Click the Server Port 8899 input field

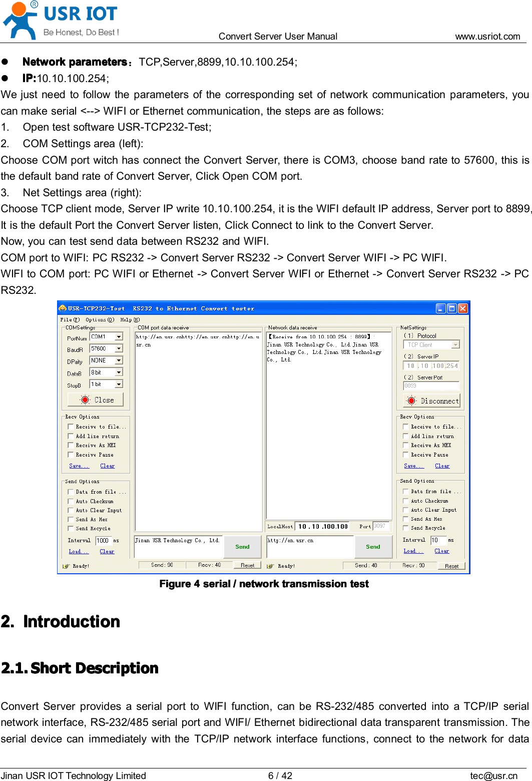pos(430,385)
